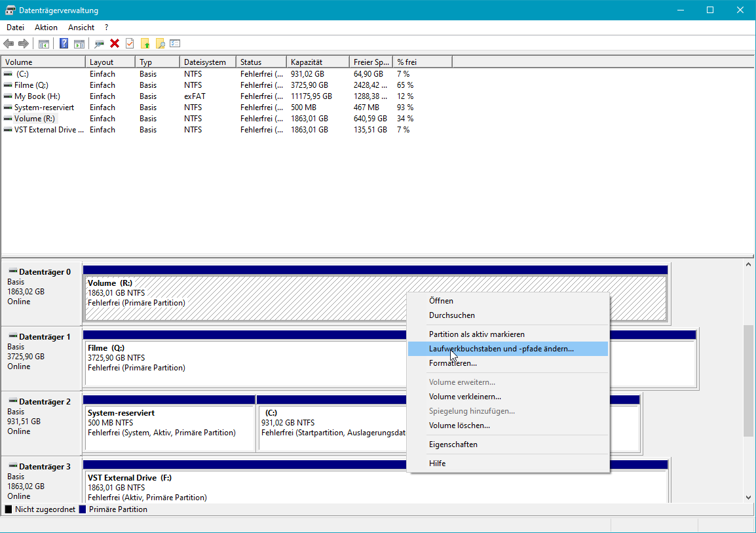Click the 135,51 GB free space value
756x533 pixels.
tap(370, 129)
